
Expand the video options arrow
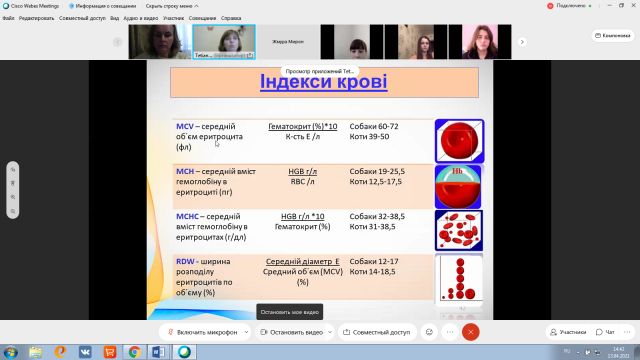[330, 332]
